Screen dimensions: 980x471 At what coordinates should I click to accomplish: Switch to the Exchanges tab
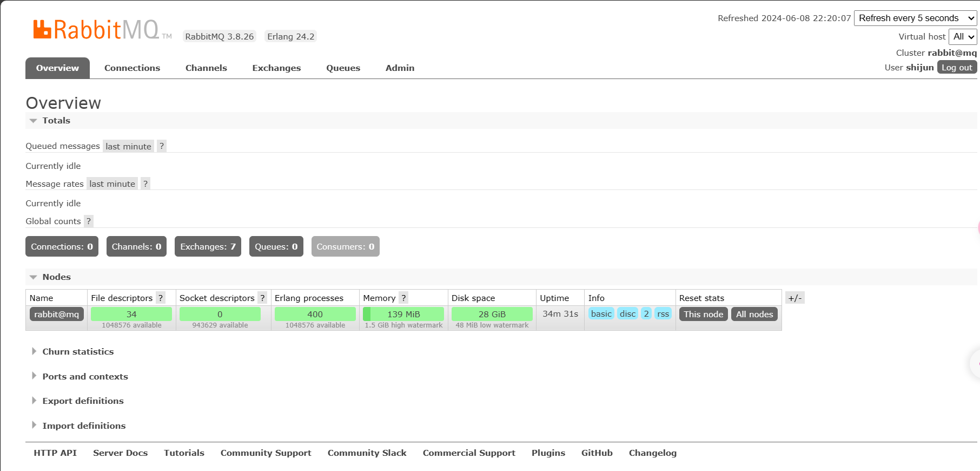pos(276,68)
